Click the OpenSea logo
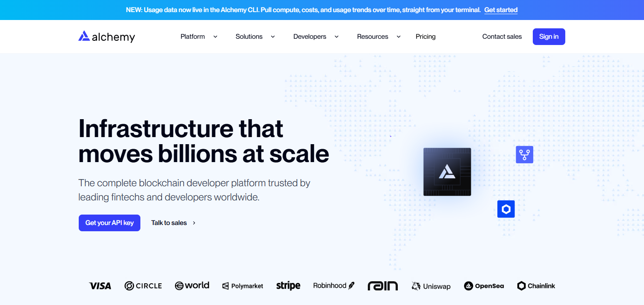 (484, 286)
